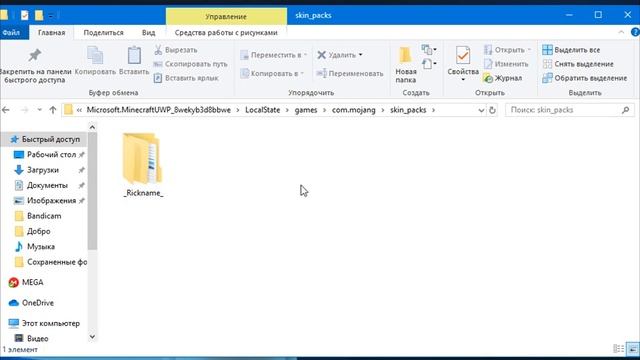The image size is (640, 360).
Task: Open Музыка in sidebar
Action: (40, 247)
